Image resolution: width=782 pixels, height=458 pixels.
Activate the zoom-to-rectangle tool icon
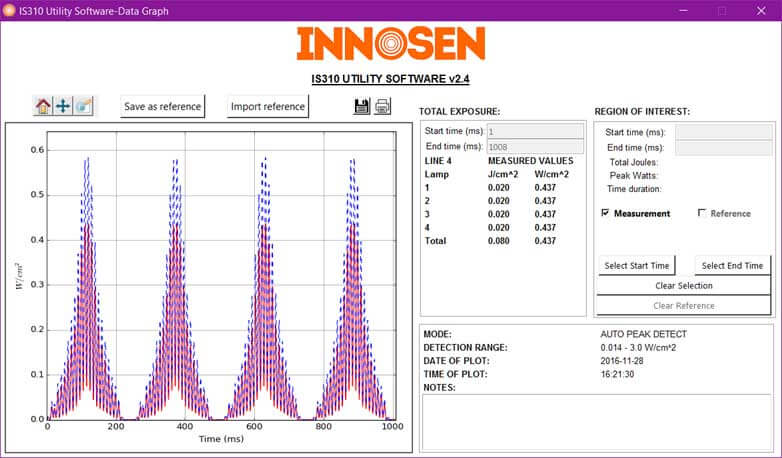(x=83, y=106)
